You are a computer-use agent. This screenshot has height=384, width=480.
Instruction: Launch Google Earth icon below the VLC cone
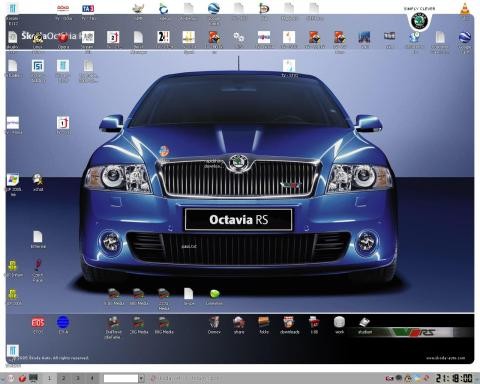click(x=465, y=37)
